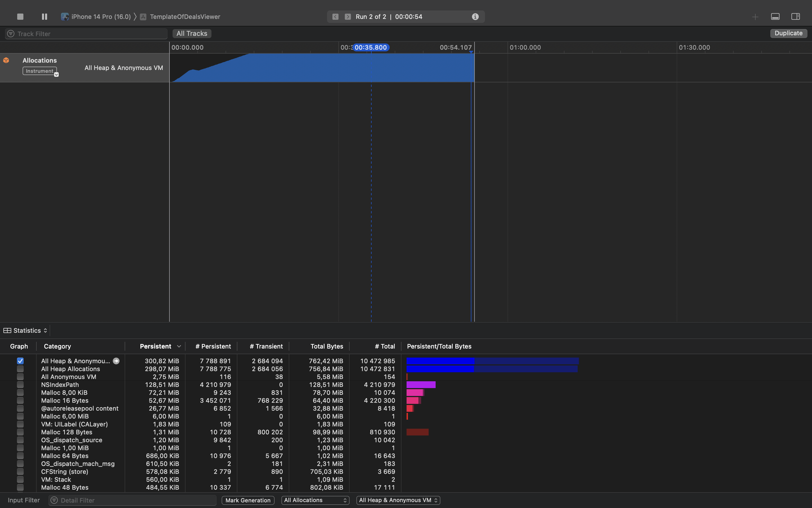Open the run info button
The width and height of the screenshot is (812, 508).
475,16
